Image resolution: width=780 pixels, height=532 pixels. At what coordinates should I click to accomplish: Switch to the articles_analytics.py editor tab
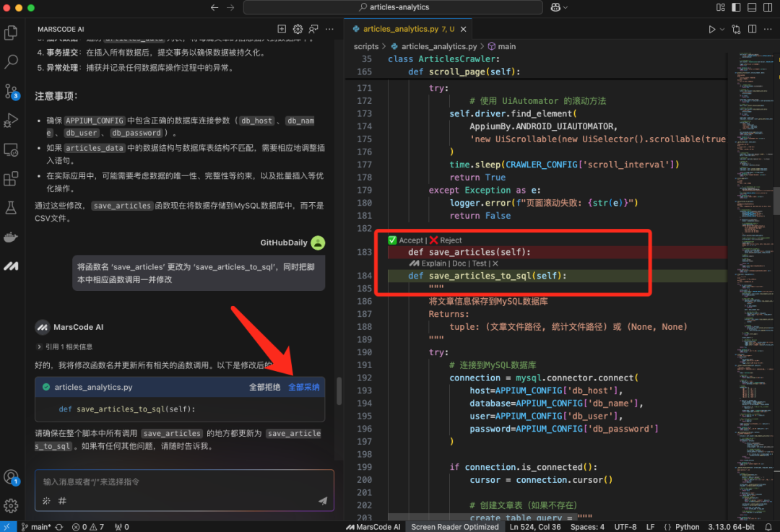coord(408,29)
